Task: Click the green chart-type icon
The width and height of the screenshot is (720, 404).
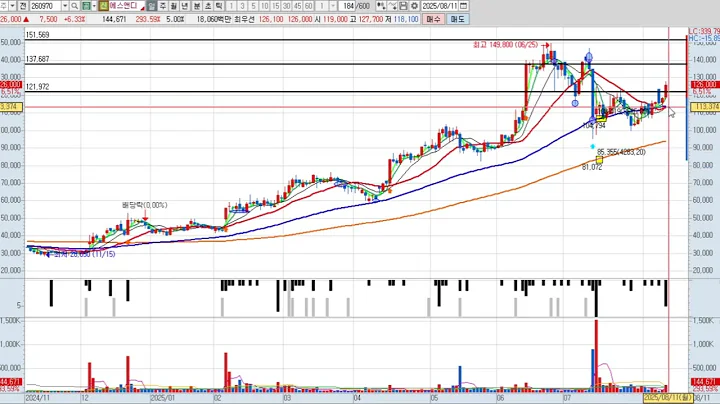Action: coord(86,6)
